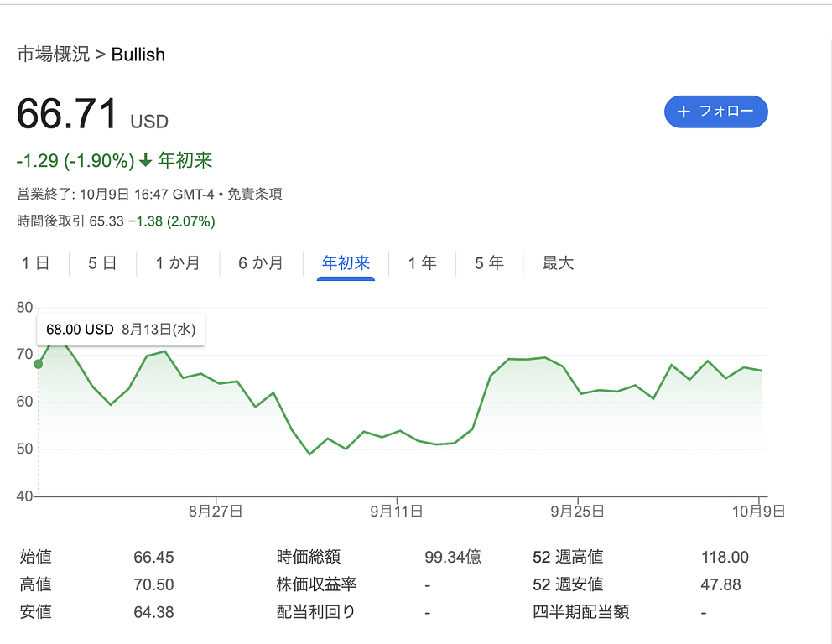The image size is (832, 644).
Task: Click the green down arrow beside -1.90%
Action: pyautogui.click(x=146, y=160)
